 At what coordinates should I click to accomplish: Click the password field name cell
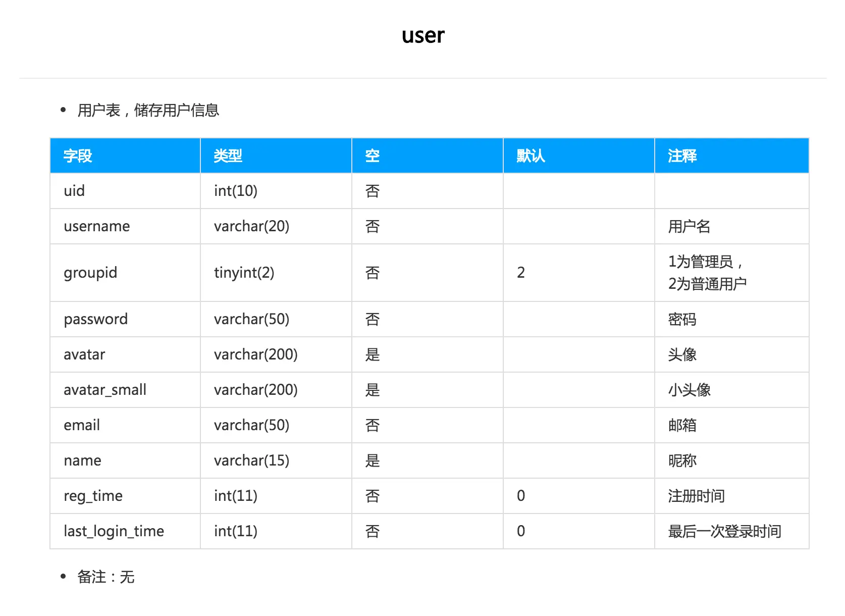point(95,319)
